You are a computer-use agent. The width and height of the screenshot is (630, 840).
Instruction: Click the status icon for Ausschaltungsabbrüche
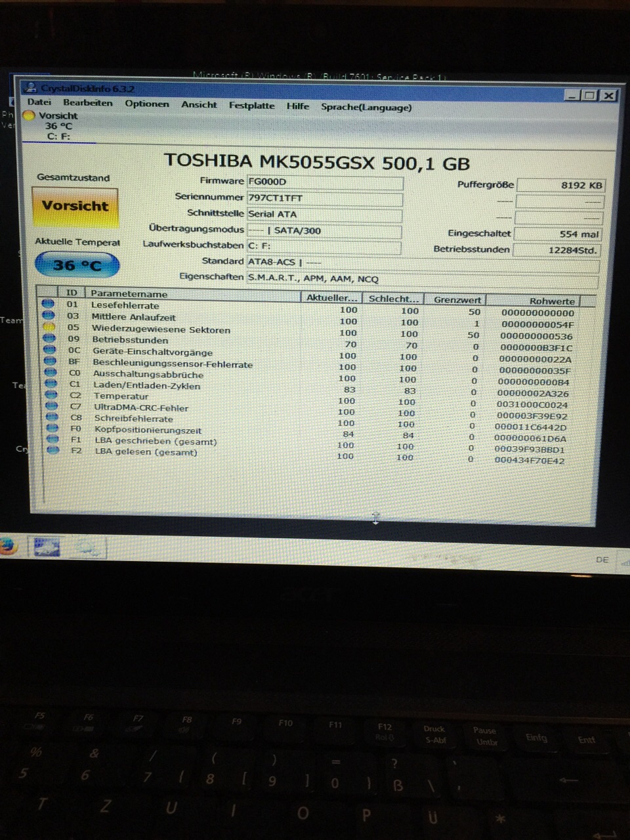point(50,371)
